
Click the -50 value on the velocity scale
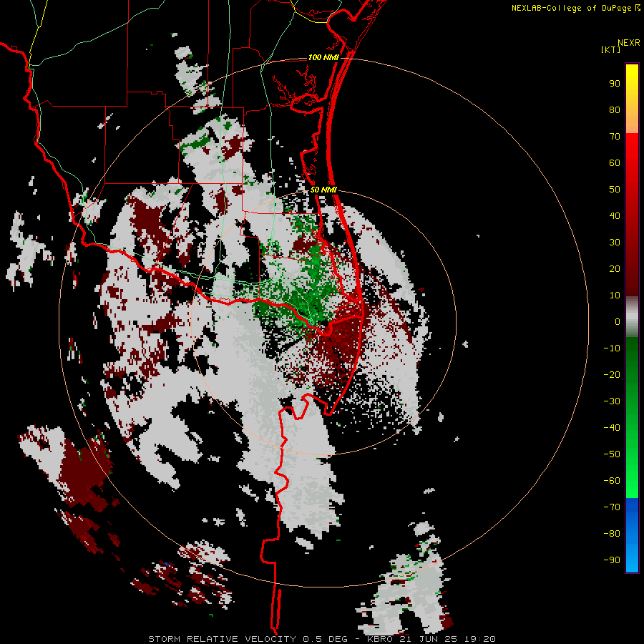(x=612, y=454)
